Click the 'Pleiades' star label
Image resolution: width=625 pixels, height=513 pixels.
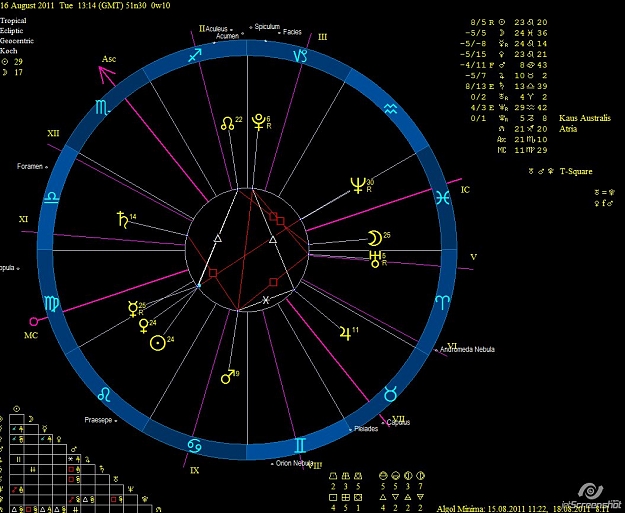coord(366,429)
